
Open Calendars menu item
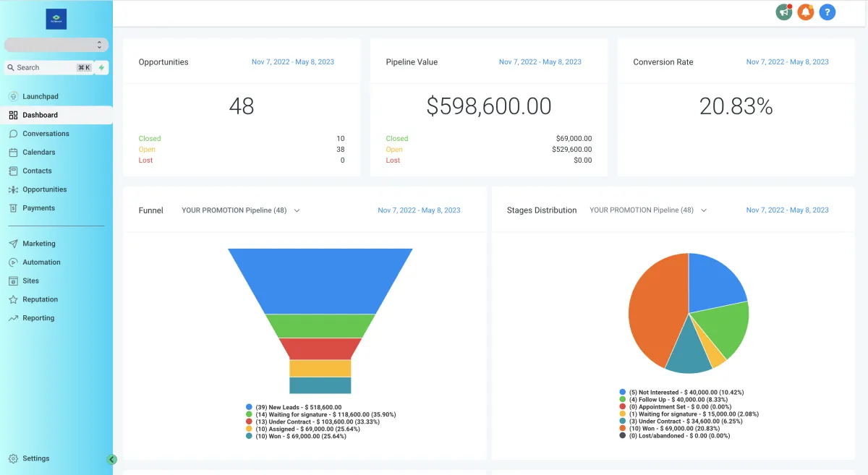coord(39,153)
